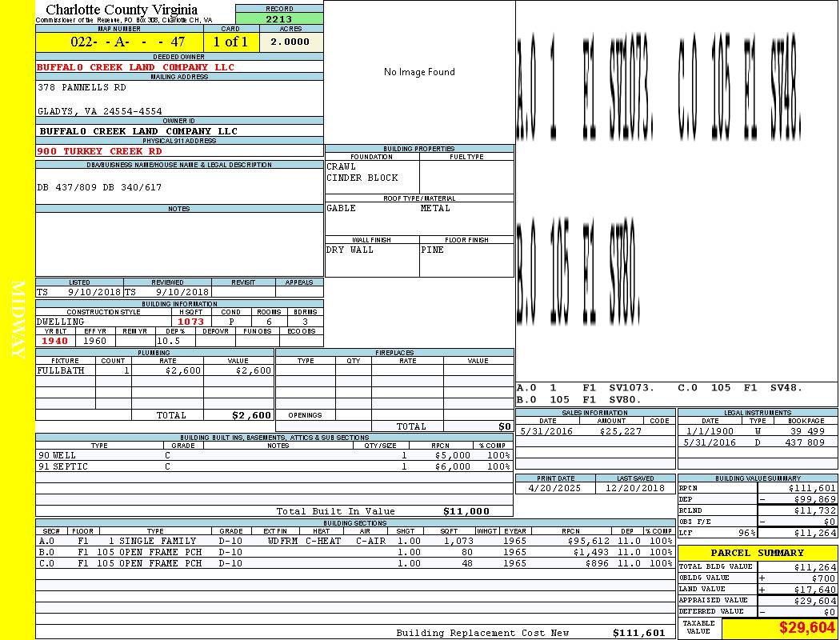Click section C.0 RPCN $896

pos(598,564)
